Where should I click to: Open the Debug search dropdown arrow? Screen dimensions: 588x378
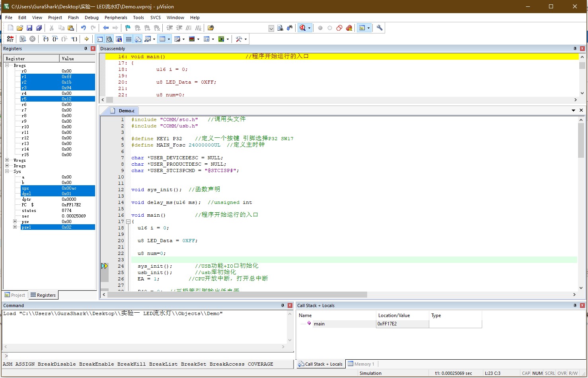tap(310, 28)
